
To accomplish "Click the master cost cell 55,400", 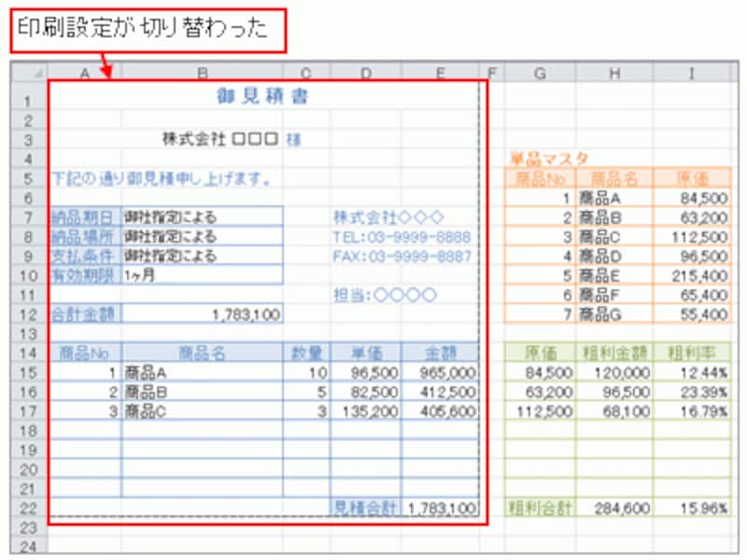I will click(x=692, y=315).
